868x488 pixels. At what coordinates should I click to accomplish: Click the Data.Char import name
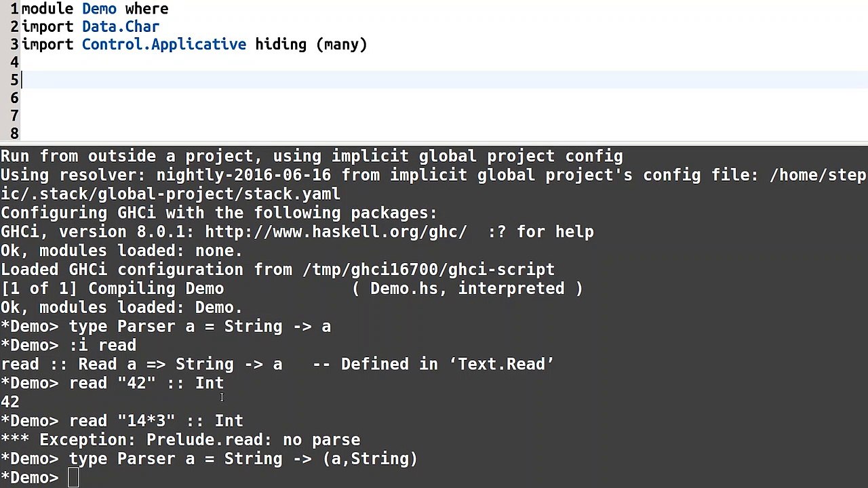click(x=121, y=26)
